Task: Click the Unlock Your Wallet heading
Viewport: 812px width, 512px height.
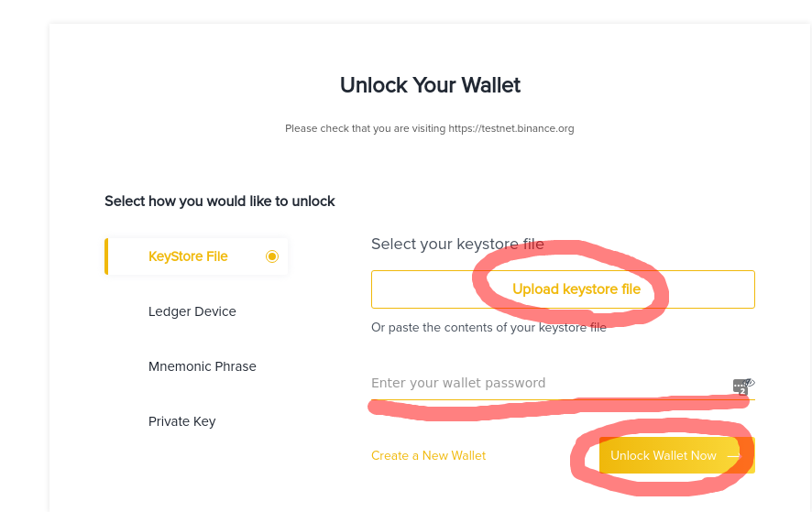Action: pyautogui.click(x=430, y=85)
